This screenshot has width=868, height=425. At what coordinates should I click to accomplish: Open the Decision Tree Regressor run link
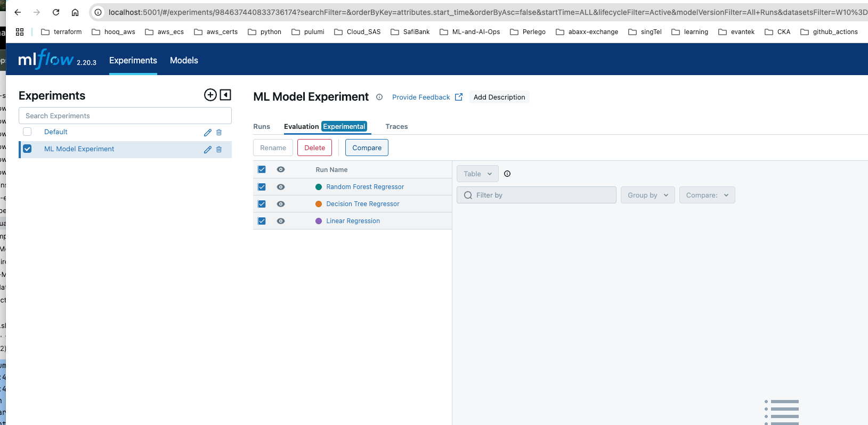363,204
